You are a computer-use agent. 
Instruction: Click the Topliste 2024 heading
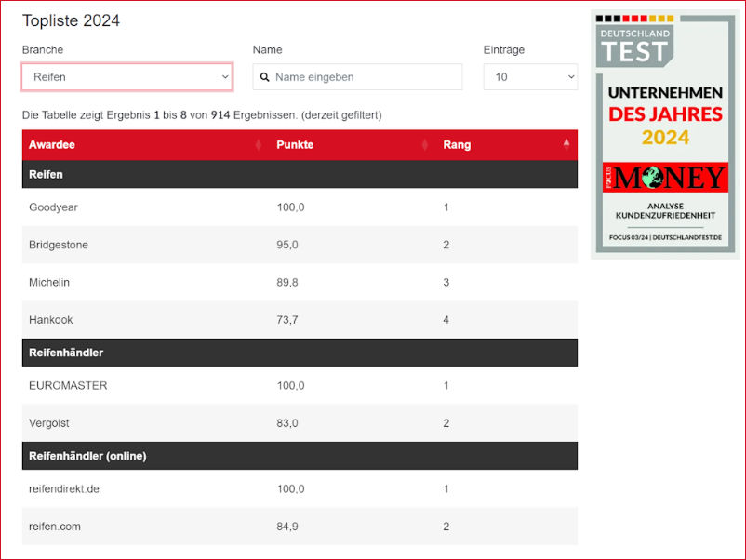pos(71,20)
